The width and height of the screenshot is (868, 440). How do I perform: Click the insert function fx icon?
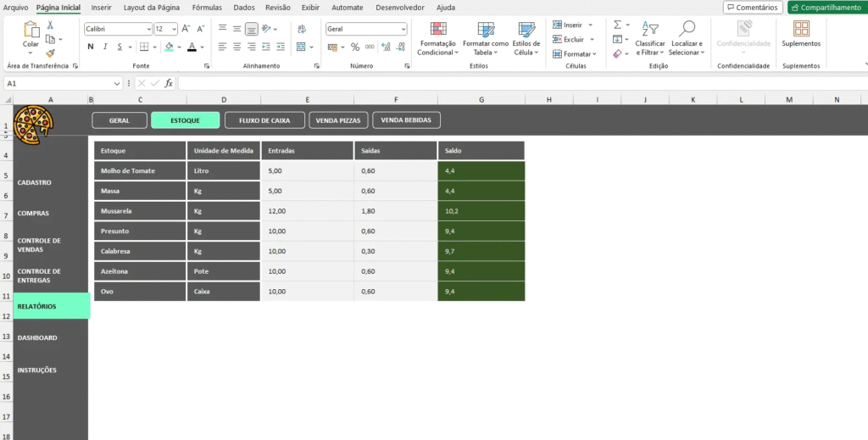[x=169, y=83]
